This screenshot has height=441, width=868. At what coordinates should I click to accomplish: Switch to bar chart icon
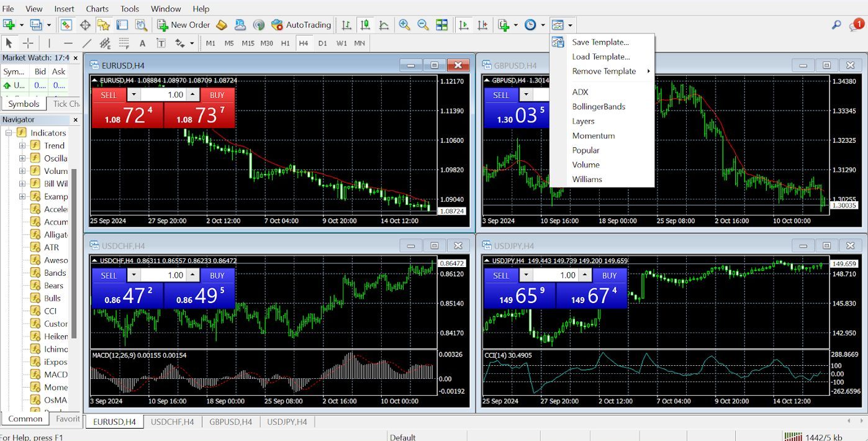tap(346, 25)
